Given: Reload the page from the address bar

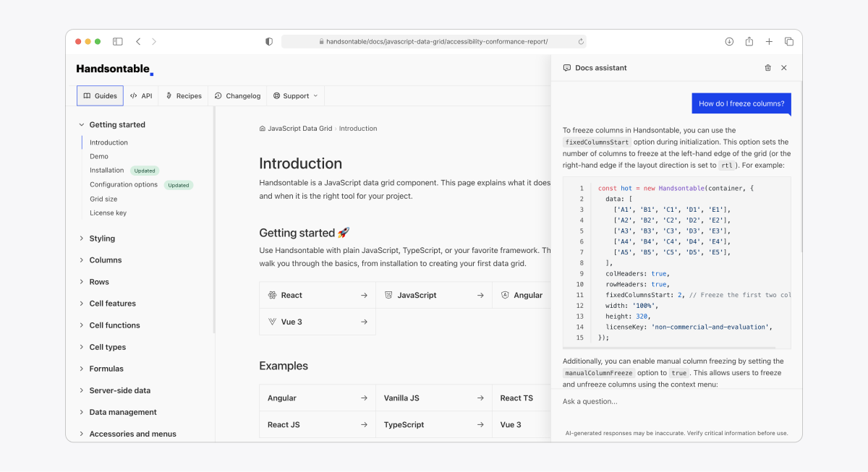Looking at the screenshot, I should [x=581, y=42].
